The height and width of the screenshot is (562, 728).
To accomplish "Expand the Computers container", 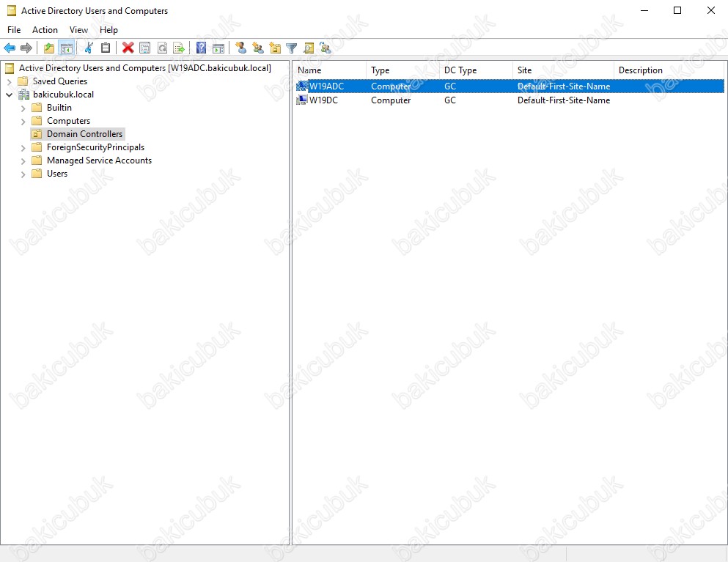I will (23, 121).
